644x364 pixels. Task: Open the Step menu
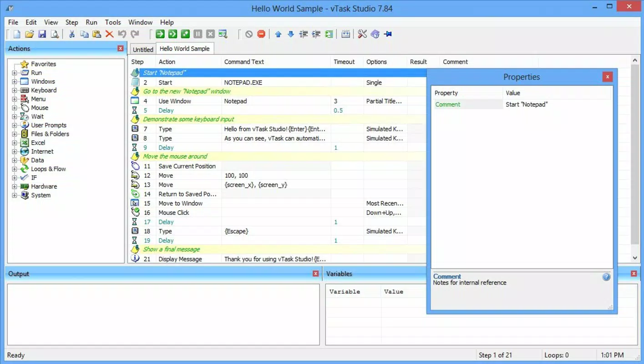click(x=71, y=22)
